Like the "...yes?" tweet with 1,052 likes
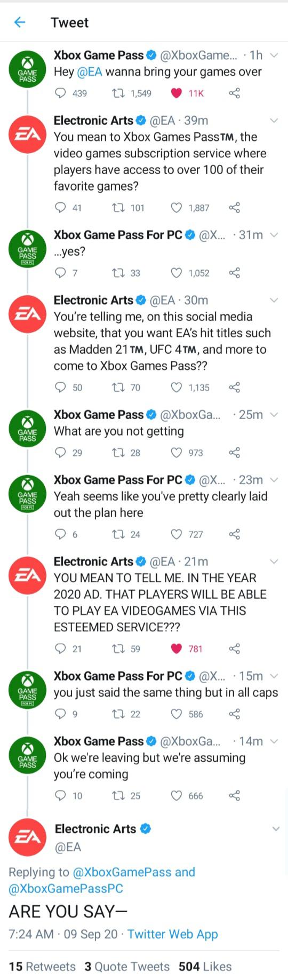 [176, 273]
